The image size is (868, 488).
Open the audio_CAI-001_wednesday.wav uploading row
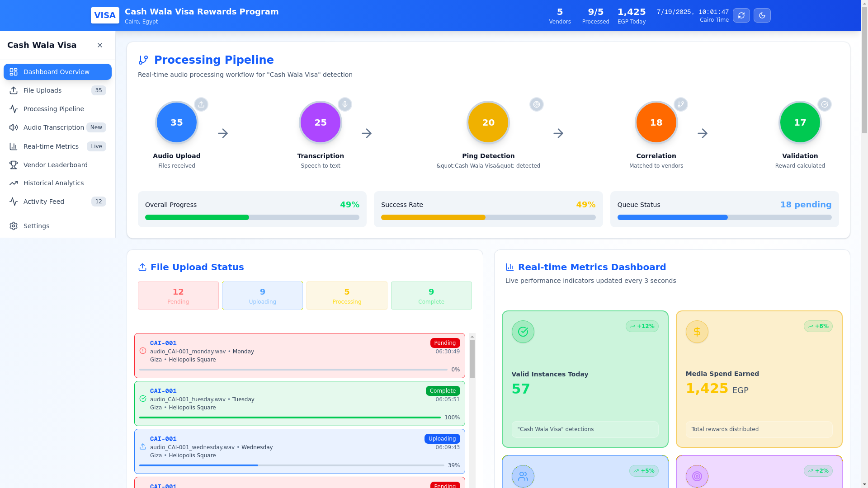coord(300,451)
